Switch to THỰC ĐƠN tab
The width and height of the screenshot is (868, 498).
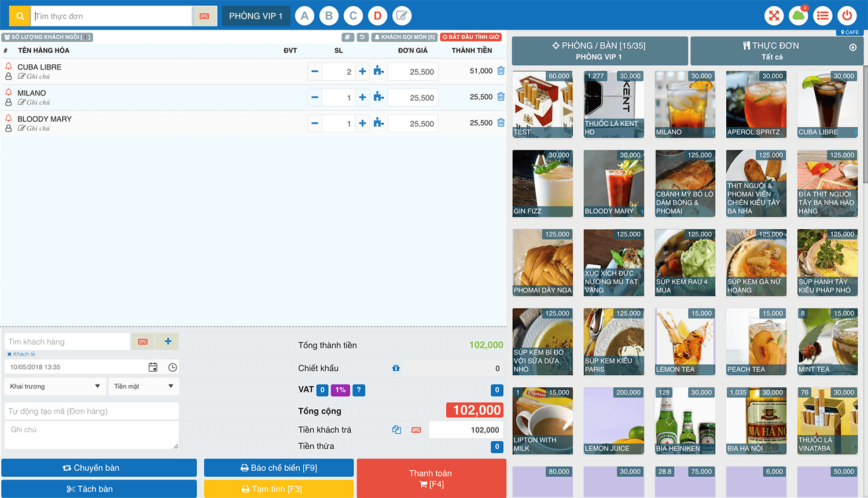(x=777, y=51)
